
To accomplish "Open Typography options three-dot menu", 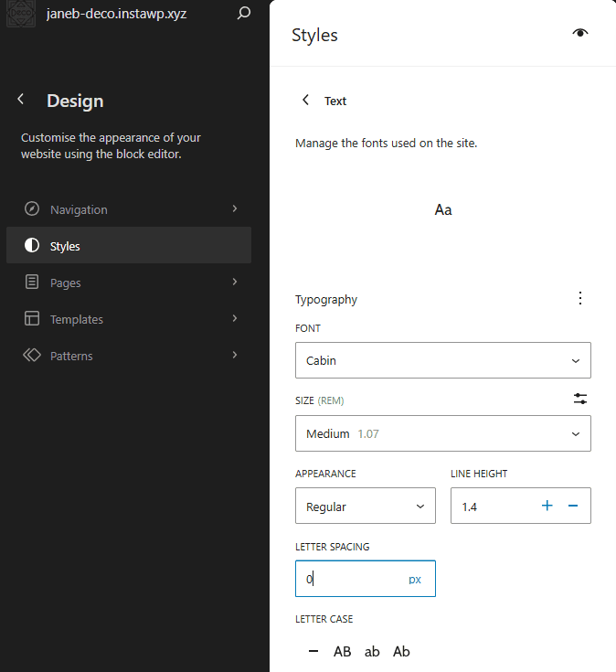I will [579, 299].
